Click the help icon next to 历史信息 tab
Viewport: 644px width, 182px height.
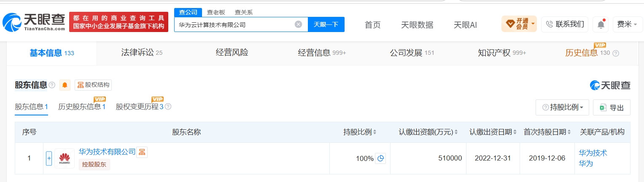coord(615,54)
